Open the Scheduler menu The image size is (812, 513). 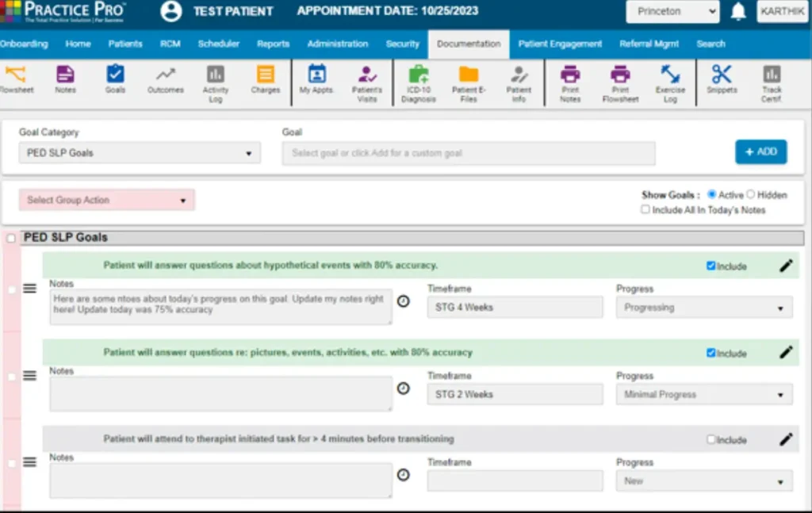218,44
